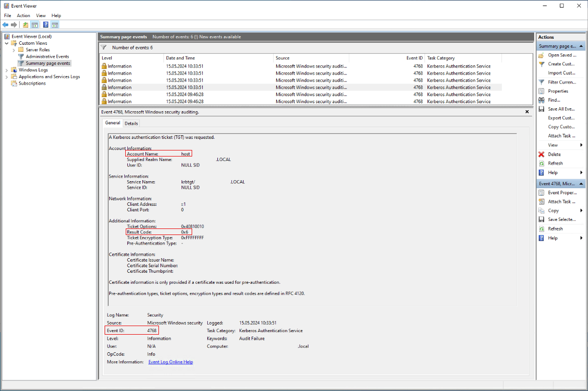The height and width of the screenshot is (391, 588).
Task: Open the Event Log Online Help link
Action: click(x=171, y=362)
